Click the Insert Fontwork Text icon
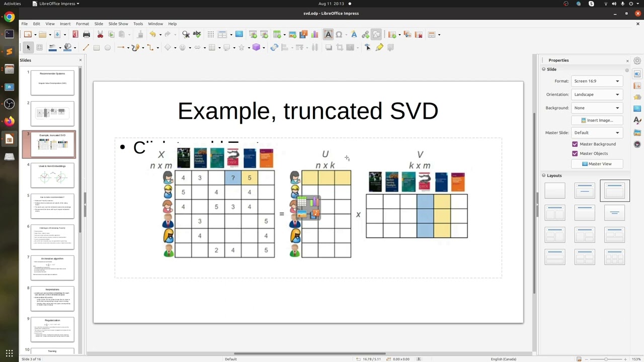The width and height of the screenshot is (644, 362). tap(354, 34)
